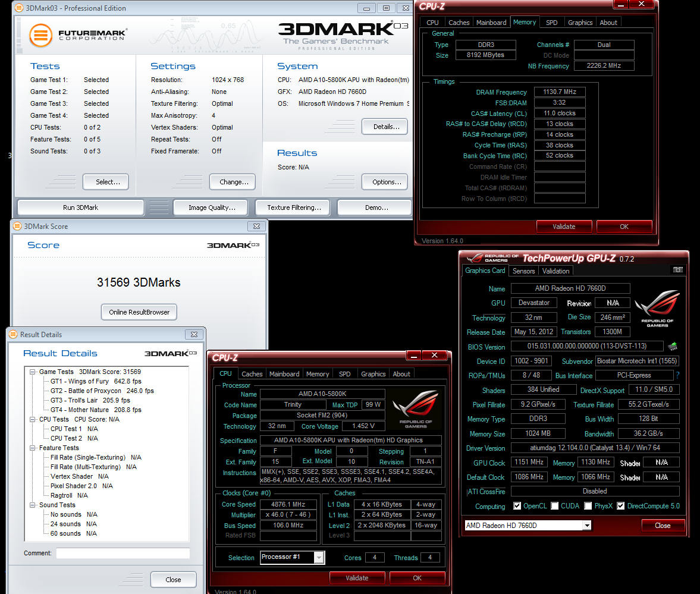Click the ROG logo in GPU-Z window

point(657,308)
